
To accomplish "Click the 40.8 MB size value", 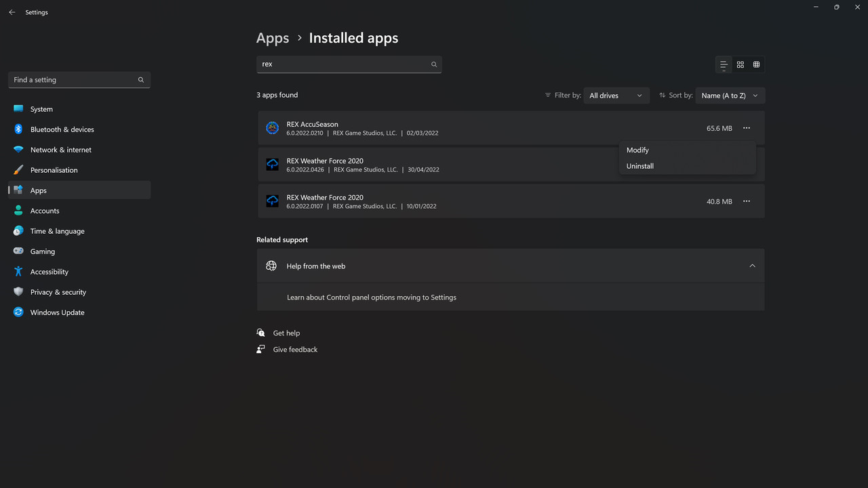I will point(719,201).
